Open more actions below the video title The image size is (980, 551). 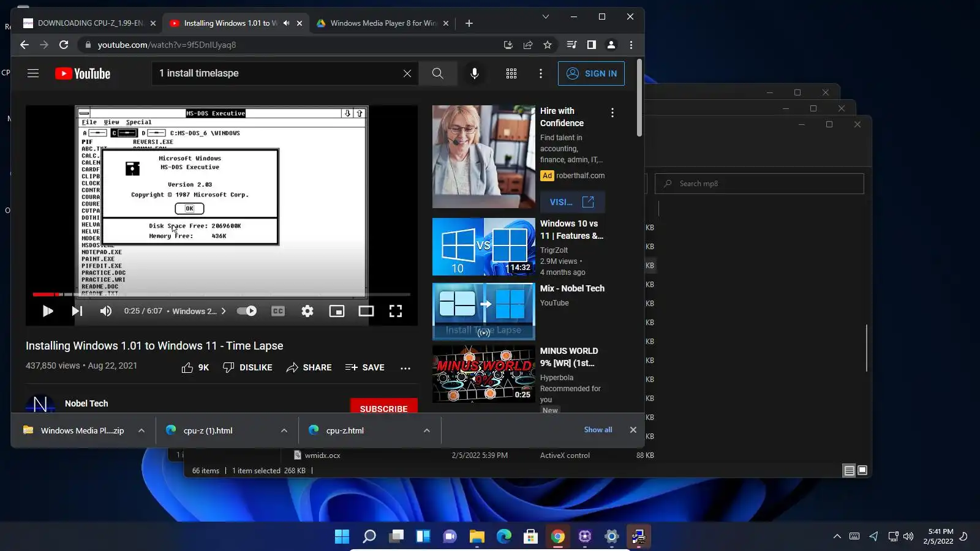pos(405,368)
